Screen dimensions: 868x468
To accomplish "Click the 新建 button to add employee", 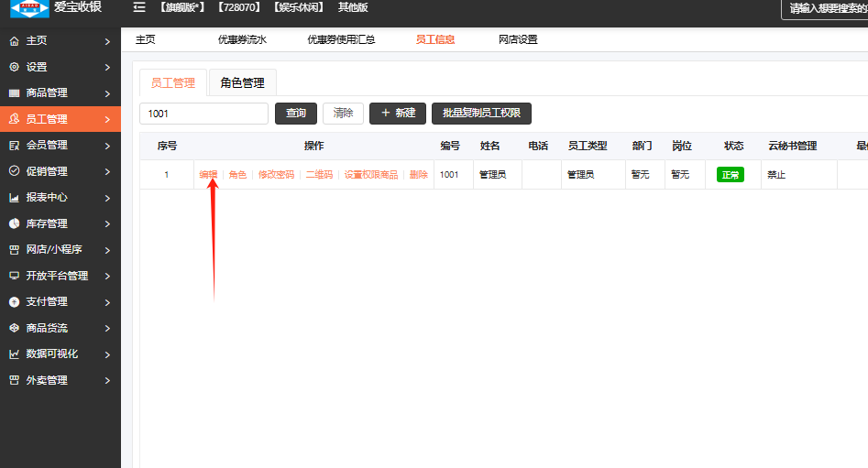I will (x=398, y=114).
